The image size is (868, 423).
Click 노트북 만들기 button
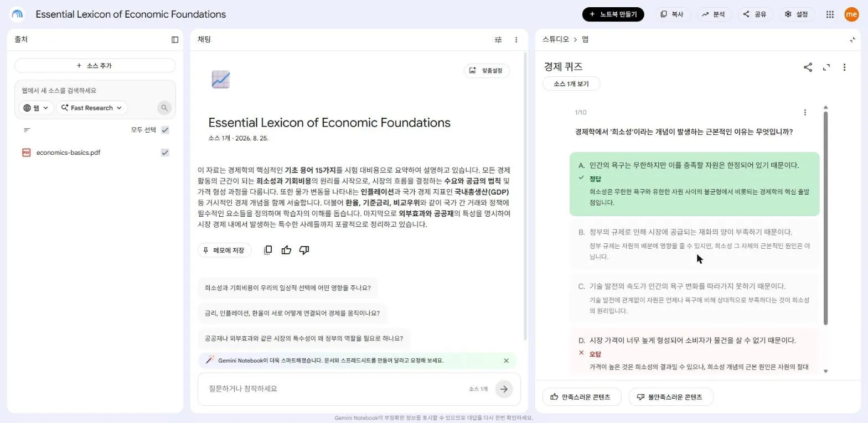pyautogui.click(x=613, y=14)
